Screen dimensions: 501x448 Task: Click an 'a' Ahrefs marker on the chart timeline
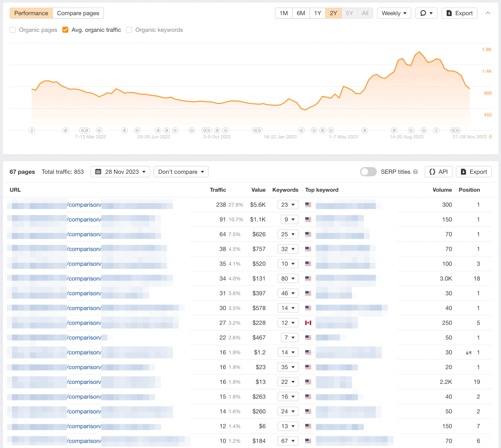(x=66, y=131)
